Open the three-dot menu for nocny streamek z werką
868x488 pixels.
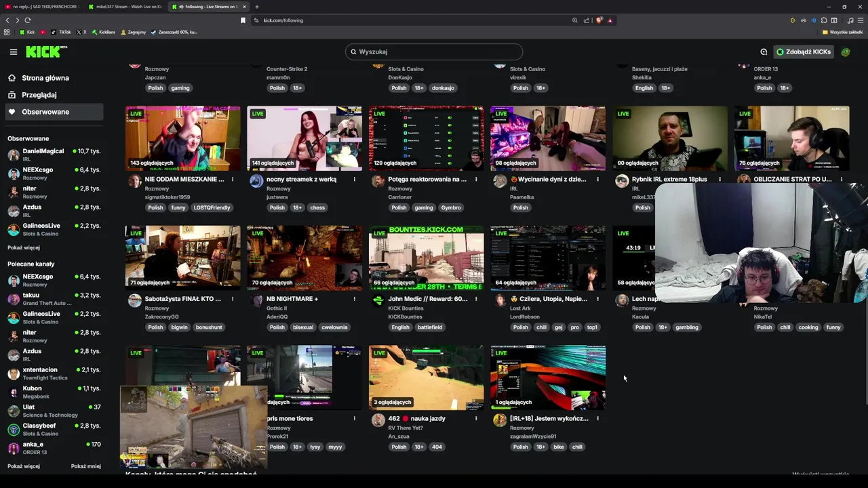pyautogui.click(x=354, y=180)
